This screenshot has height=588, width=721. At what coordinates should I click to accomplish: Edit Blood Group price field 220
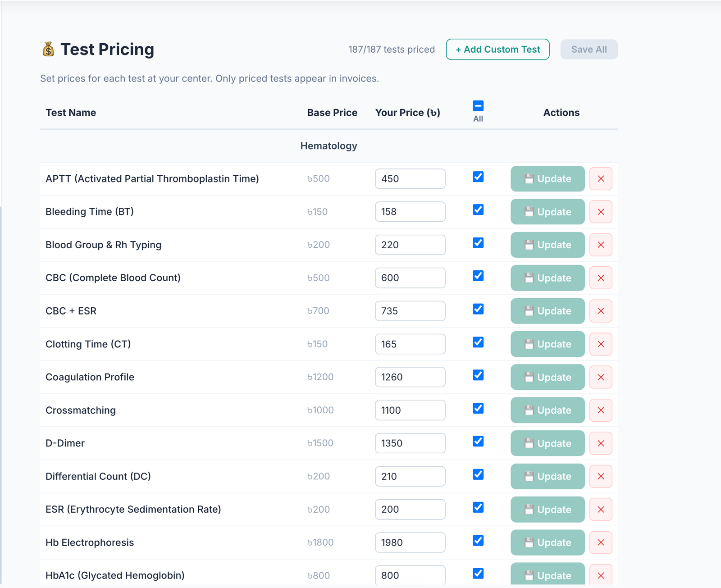[x=410, y=245]
